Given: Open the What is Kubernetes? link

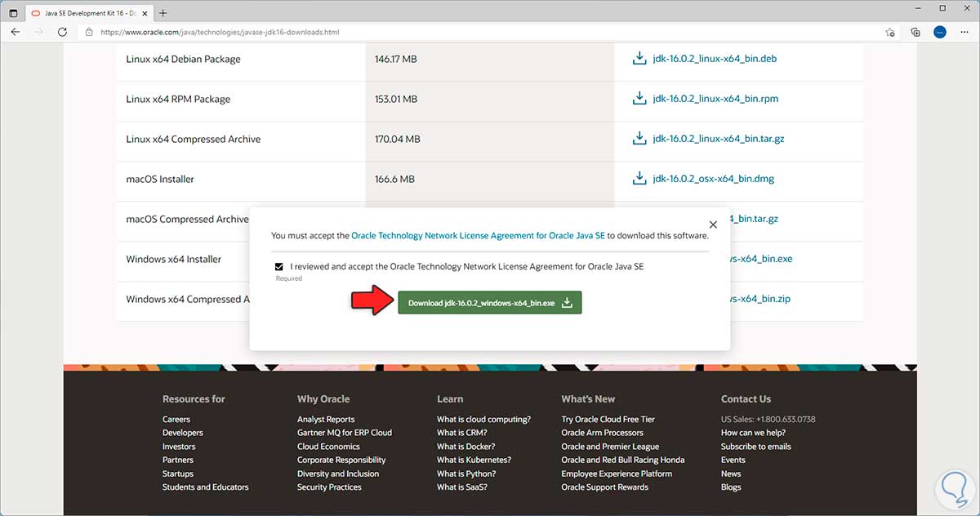Looking at the screenshot, I should [x=474, y=460].
